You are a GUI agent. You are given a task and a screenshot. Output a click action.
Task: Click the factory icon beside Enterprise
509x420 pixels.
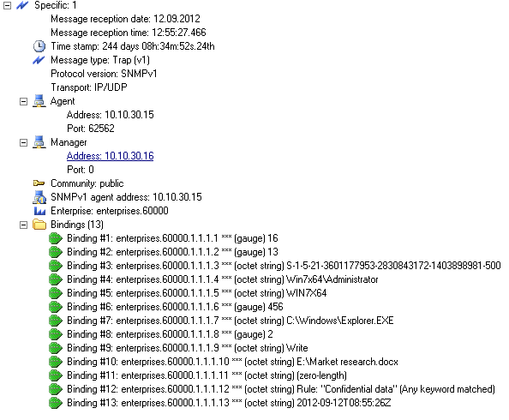(x=39, y=211)
